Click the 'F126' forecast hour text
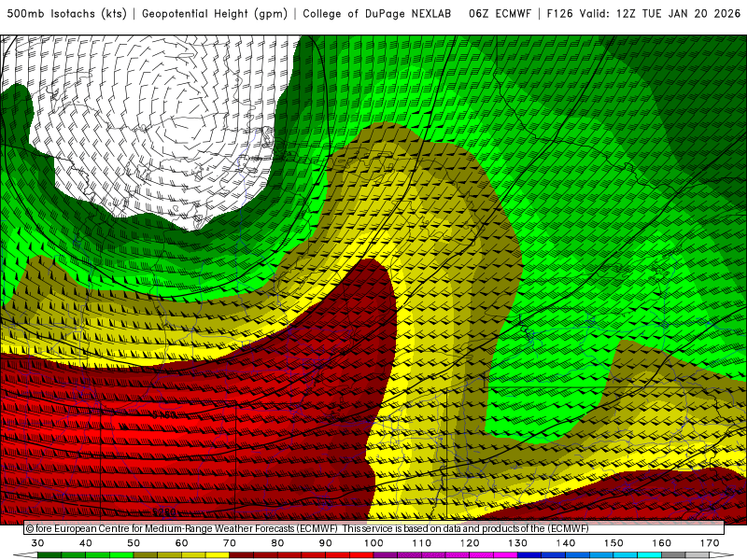 click(x=559, y=14)
